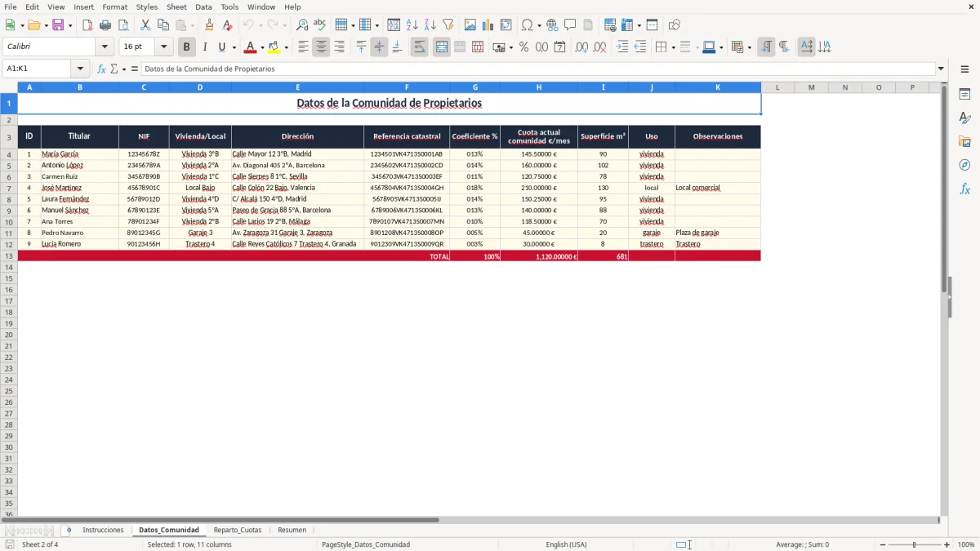Viewport: 980px width, 551px height.
Task: Toggle Underline formatting
Action: 221,47
